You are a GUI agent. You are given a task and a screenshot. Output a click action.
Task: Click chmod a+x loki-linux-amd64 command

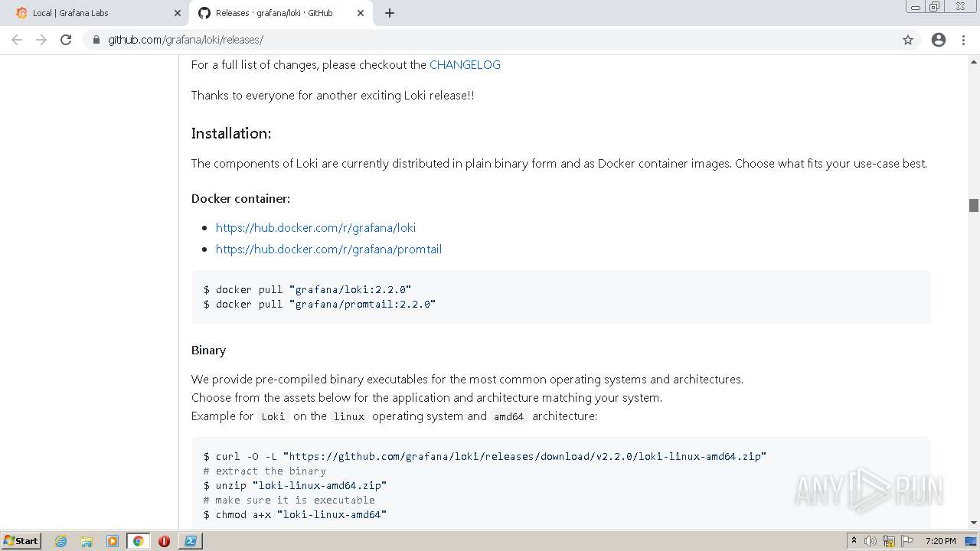(295, 514)
